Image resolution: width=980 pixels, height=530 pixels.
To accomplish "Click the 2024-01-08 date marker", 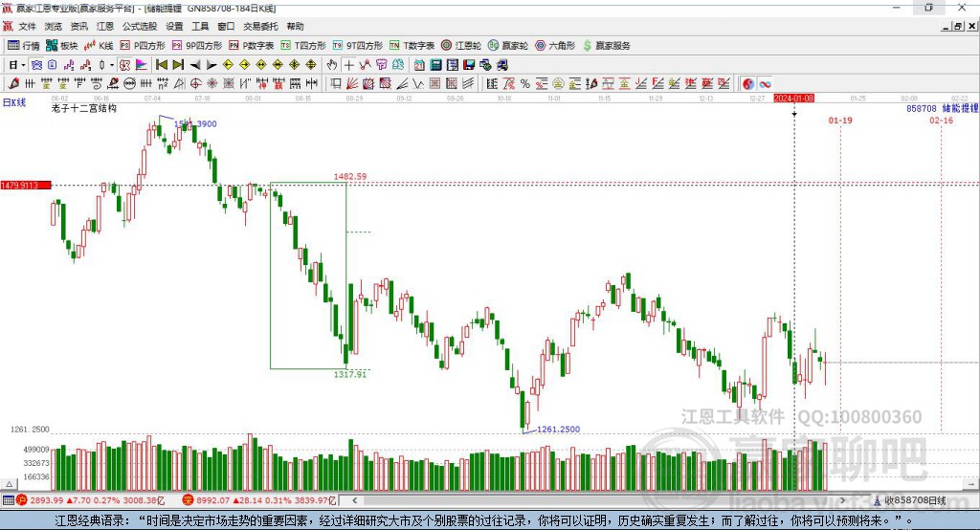I will 793,99.
